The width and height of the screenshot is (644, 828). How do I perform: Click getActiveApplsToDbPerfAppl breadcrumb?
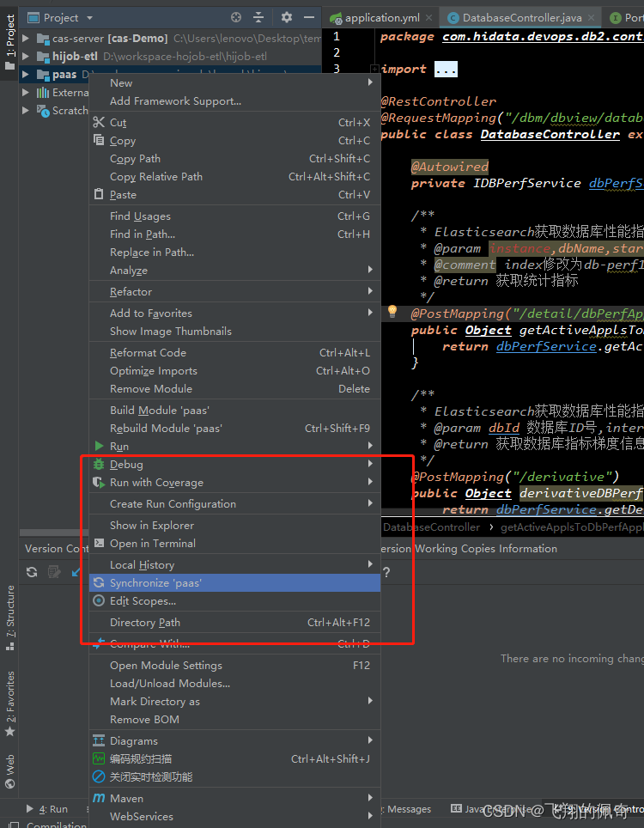572,527
